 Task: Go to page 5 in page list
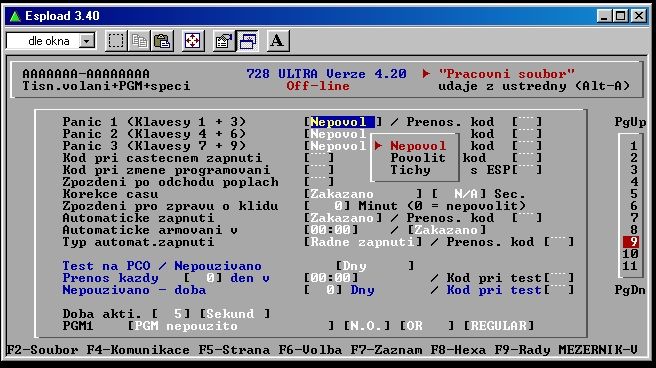[634, 194]
